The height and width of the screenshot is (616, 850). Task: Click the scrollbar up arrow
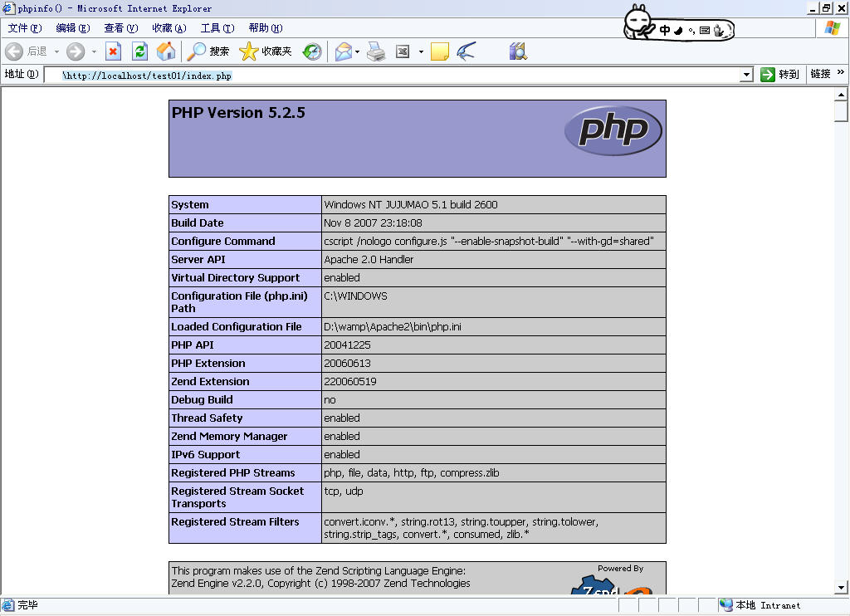[841, 95]
